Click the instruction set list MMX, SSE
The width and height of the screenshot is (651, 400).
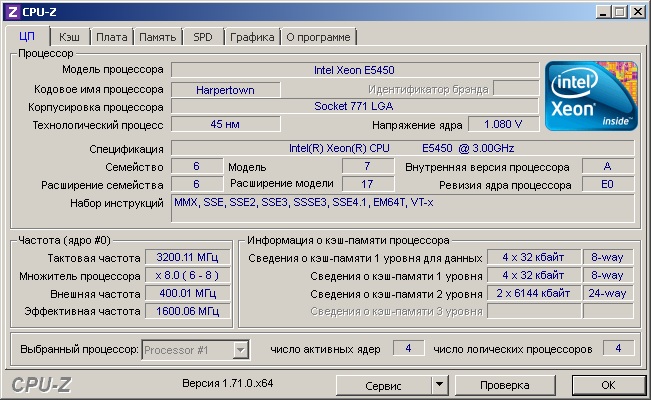tap(403, 208)
